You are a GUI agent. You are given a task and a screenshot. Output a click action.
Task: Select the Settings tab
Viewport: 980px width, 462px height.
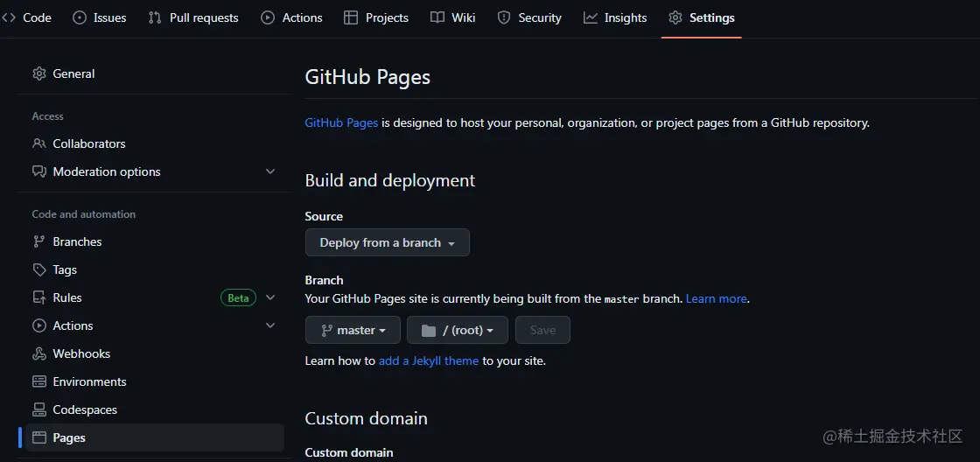click(702, 17)
